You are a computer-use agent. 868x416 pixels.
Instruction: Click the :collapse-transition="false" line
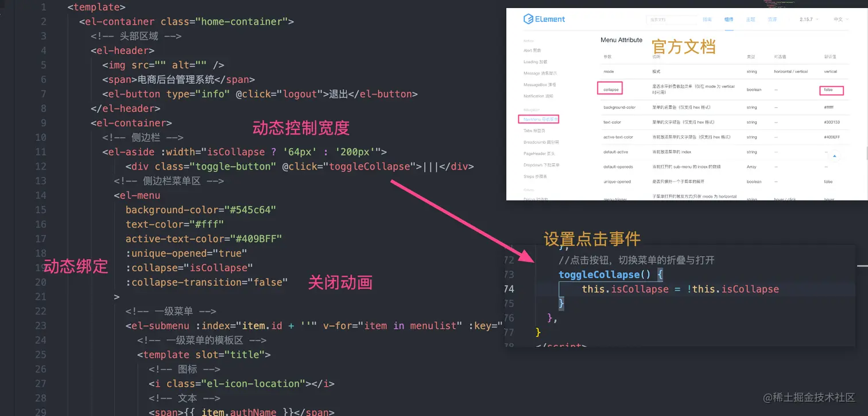click(x=207, y=282)
